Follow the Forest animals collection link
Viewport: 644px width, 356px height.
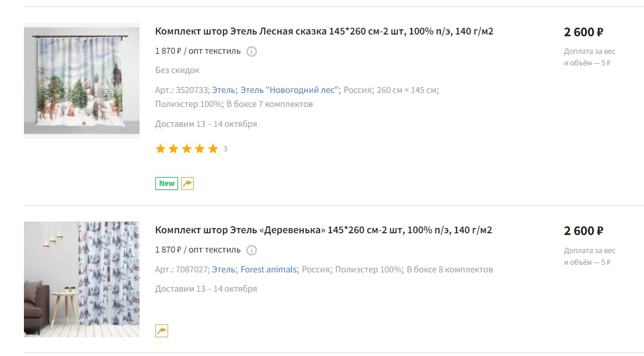coord(269,269)
